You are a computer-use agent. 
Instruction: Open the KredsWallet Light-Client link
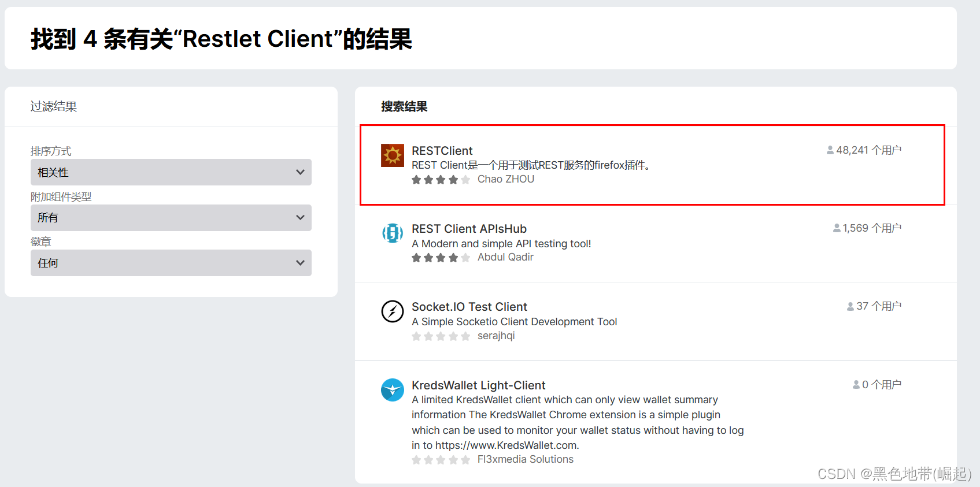point(479,385)
